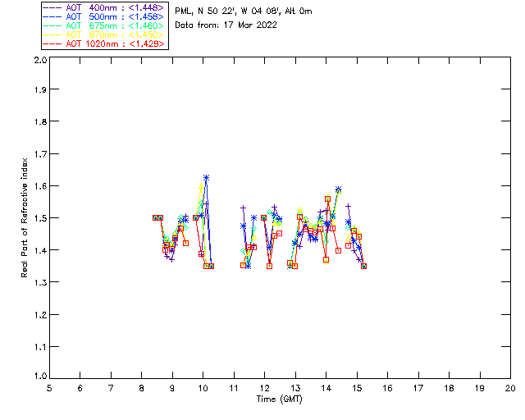This screenshot has width=525, height=420.
Task: Click the 'Time (GMT)' x-axis title
Action: click(x=280, y=399)
